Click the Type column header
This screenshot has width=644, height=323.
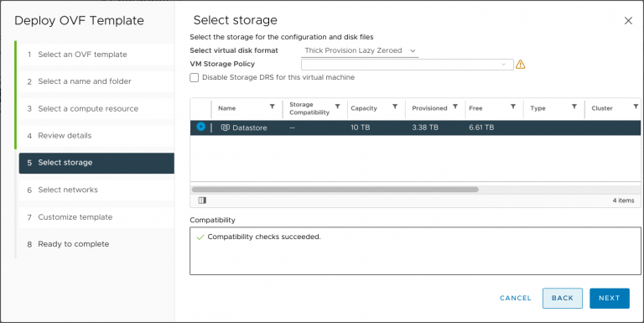[538, 108]
